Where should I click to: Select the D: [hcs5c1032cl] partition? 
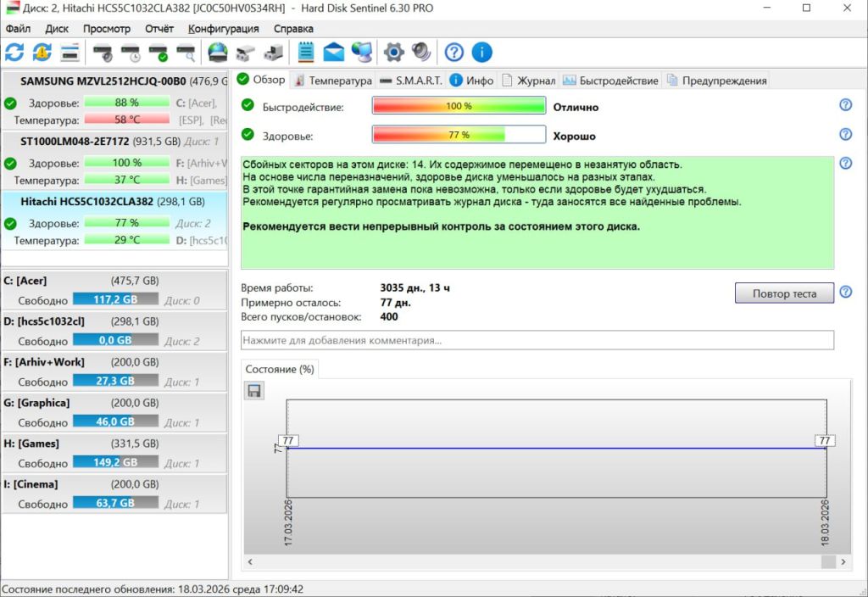click(x=114, y=331)
